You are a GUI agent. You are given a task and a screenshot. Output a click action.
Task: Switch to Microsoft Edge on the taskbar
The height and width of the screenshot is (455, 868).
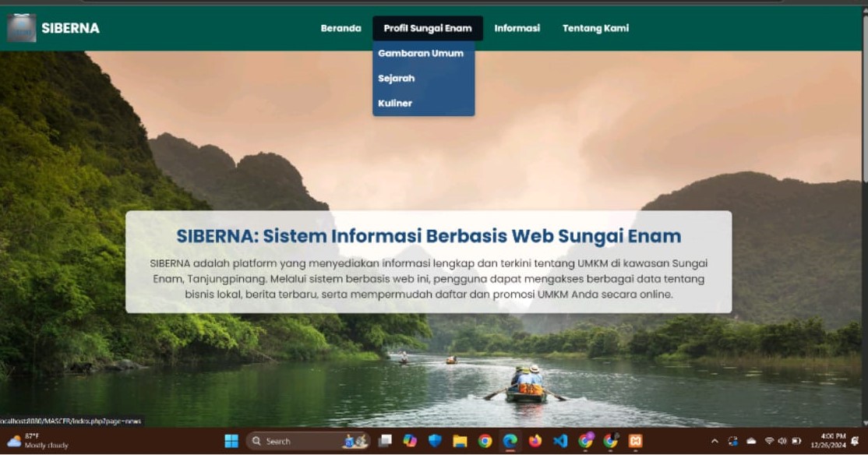(x=510, y=441)
